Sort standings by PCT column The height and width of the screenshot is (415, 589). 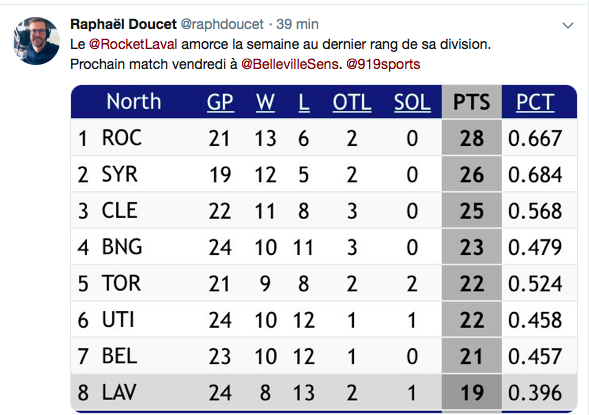[535, 102]
